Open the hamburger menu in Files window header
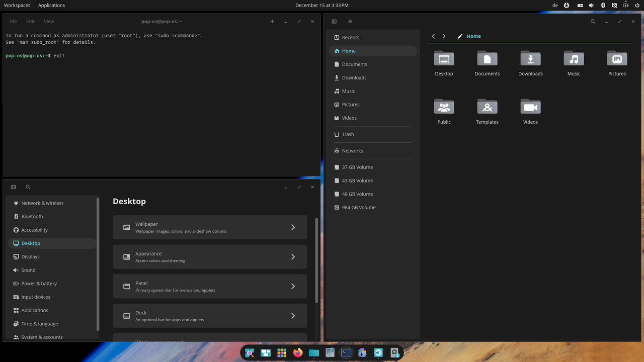Screen dimensions: 644x362 point(350,22)
